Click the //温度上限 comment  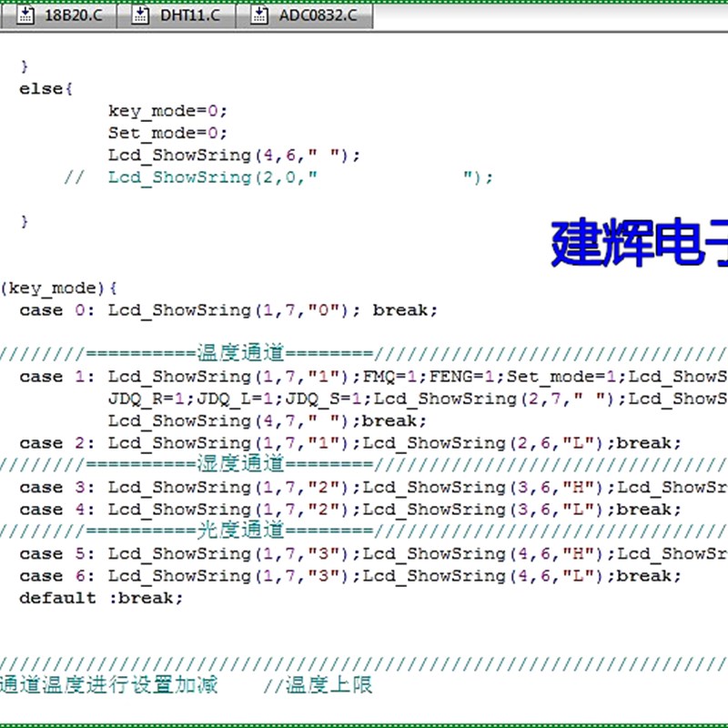[x=318, y=685]
